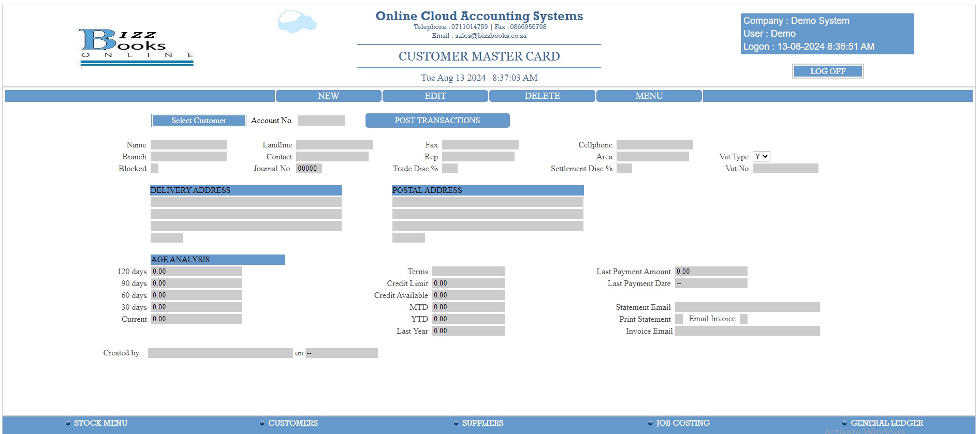Viewport: 980px width, 434px height.
Task: Click the bullet icon beside GENERAL LEDGER
Action: click(x=844, y=423)
